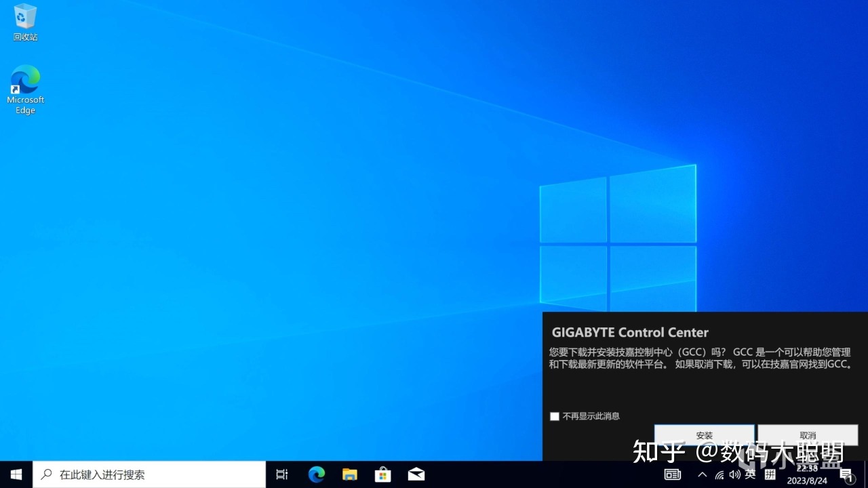This screenshot has width=868, height=488.
Task: Open the Mail app on the taskbar
Action: [x=416, y=474]
